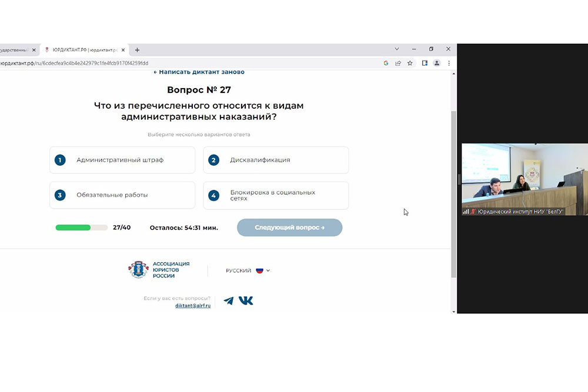Click the 'Написать диктант заново' link
This screenshot has height=392, width=588.
(199, 72)
